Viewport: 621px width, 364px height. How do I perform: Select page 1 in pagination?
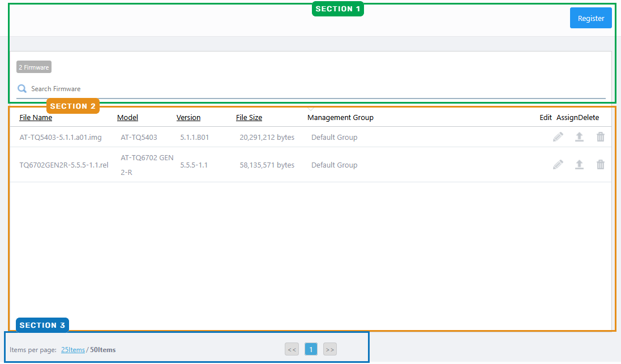(311, 350)
